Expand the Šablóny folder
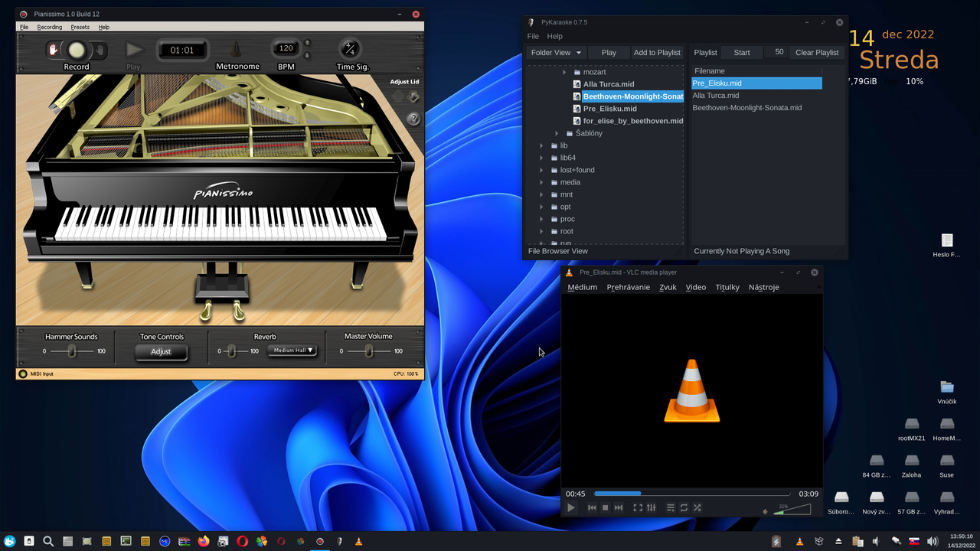Image resolution: width=980 pixels, height=551 pixels. pyautogui.click(x=557, y=133)
